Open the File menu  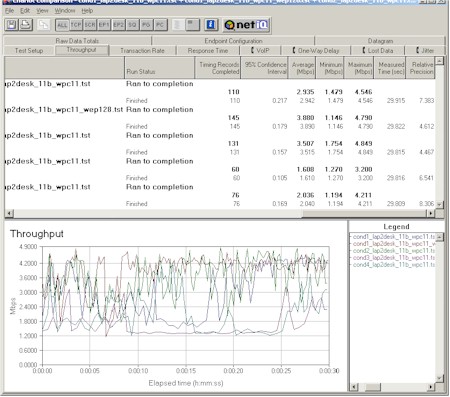9,11
